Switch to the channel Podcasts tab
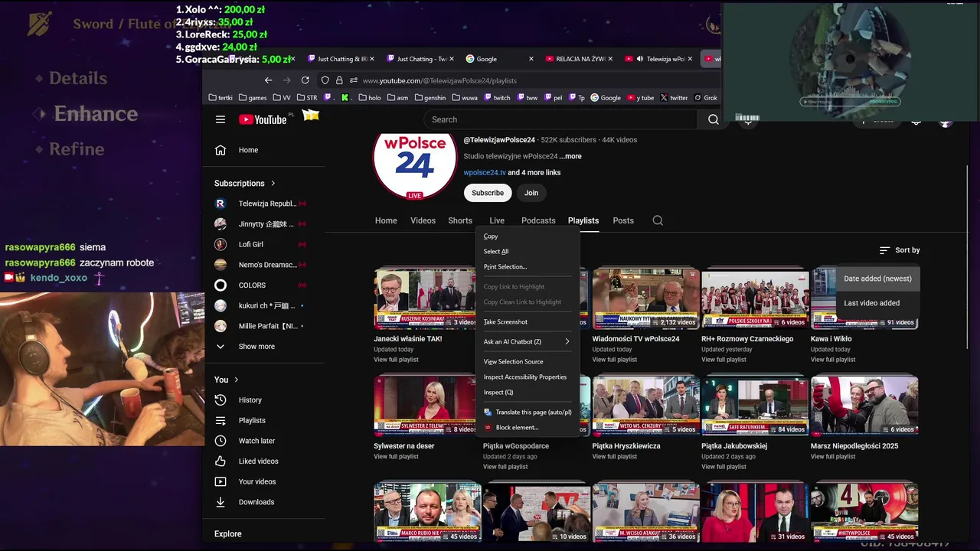 click(538, 220)
